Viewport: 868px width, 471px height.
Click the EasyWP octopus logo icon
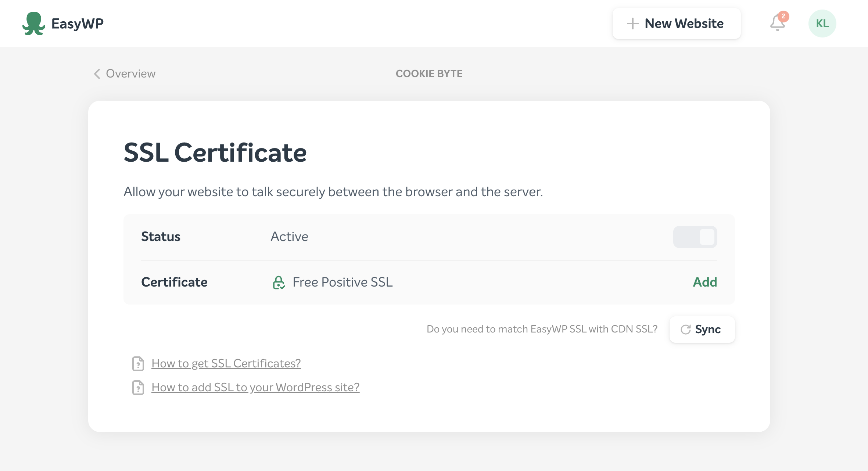click(33, 24)
